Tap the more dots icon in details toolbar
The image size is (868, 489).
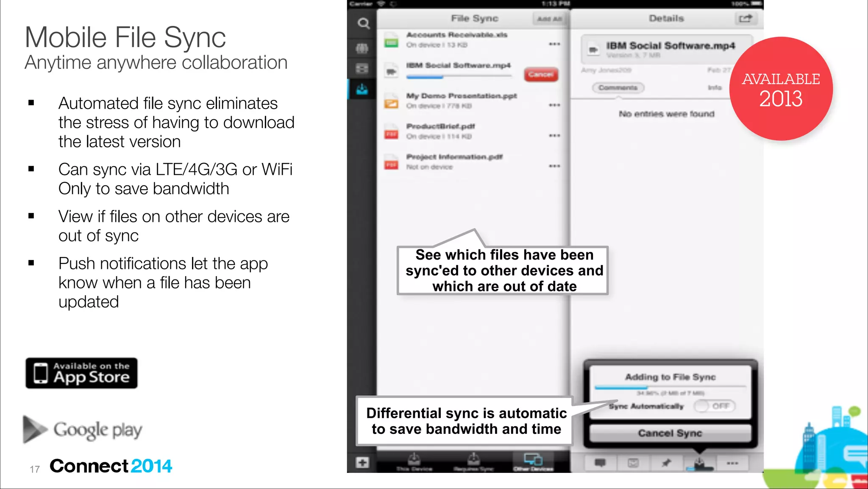pyautogui.click(x=732, y=463)
